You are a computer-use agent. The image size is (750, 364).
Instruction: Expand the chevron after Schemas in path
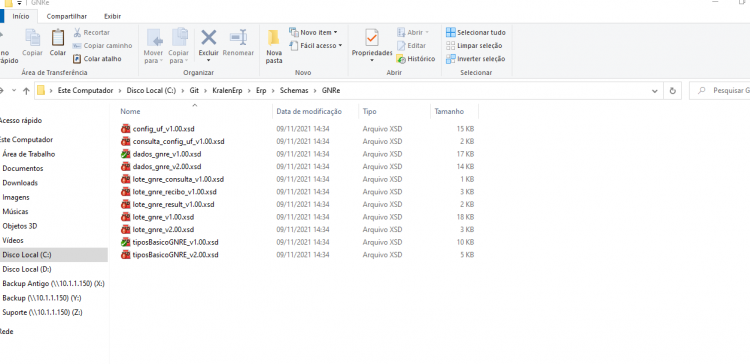(x=315, y=90)
